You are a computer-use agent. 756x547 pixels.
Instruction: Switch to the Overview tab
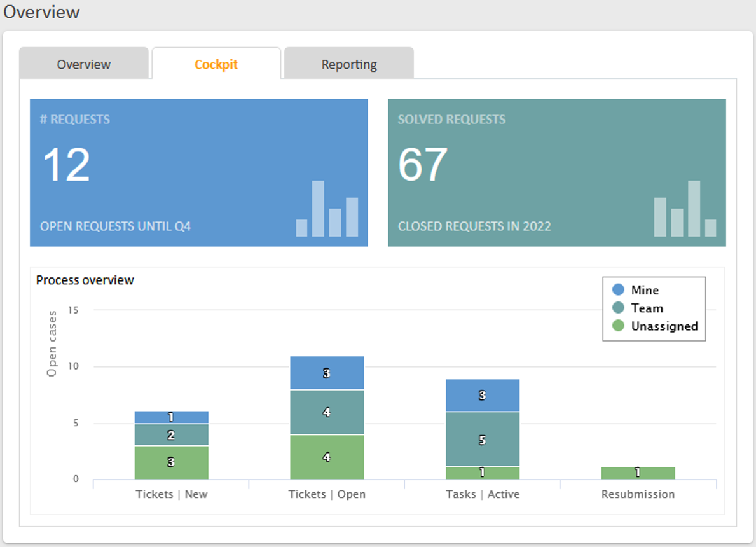[83, 64]
